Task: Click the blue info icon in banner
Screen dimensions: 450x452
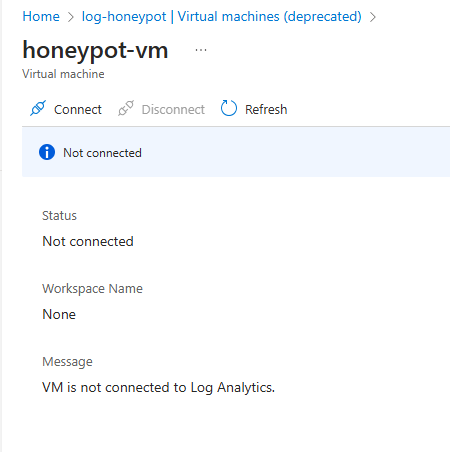Action: [x=47, y=152]
